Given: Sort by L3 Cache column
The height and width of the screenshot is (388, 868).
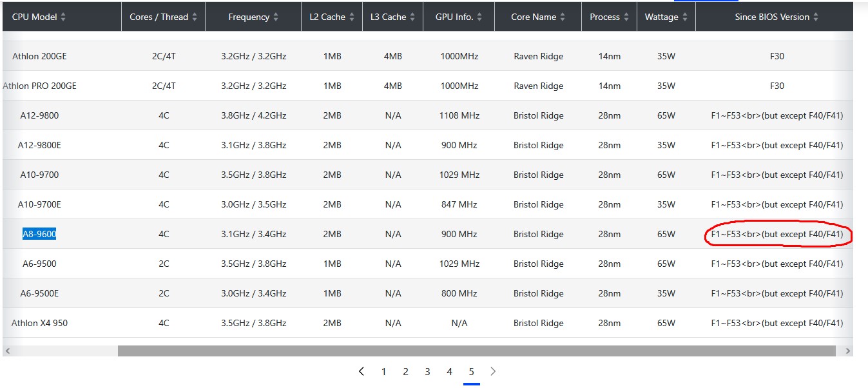Looking at the screenshot, I should pyautogui.click(x=412, y=17).
